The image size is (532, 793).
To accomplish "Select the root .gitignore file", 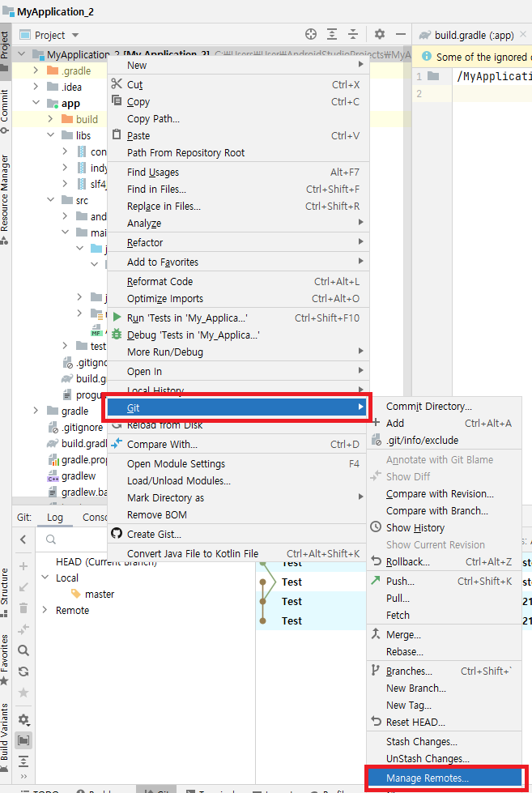I will coord(82,428).
